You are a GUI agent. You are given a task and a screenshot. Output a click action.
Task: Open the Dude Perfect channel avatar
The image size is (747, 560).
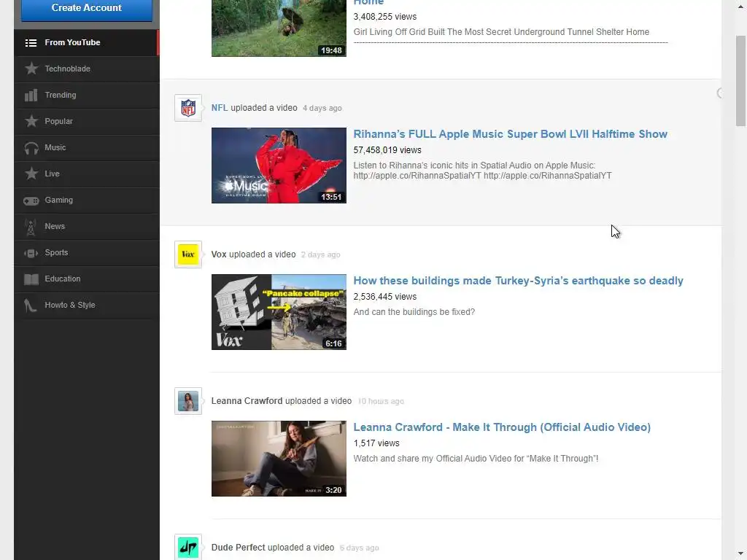(x=188, y=548)
